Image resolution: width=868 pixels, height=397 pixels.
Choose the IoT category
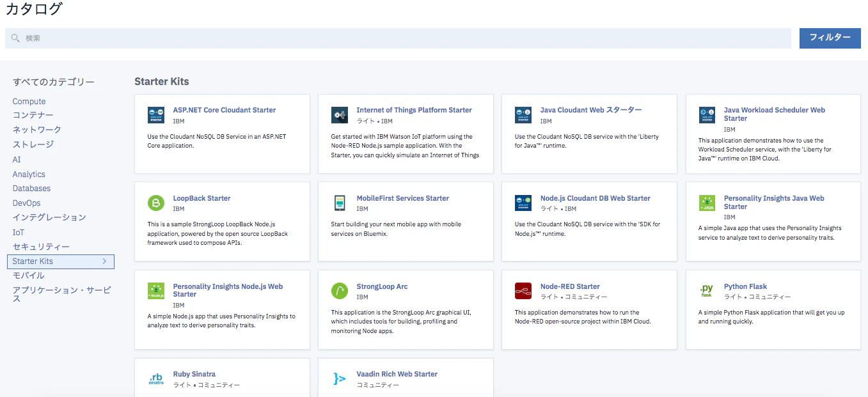point(19,233)
